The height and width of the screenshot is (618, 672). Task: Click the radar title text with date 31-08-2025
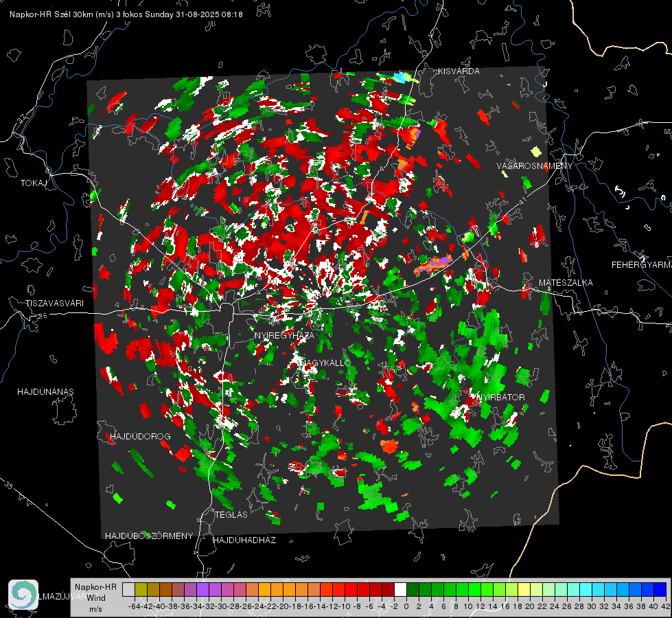[x=126, y=14]
